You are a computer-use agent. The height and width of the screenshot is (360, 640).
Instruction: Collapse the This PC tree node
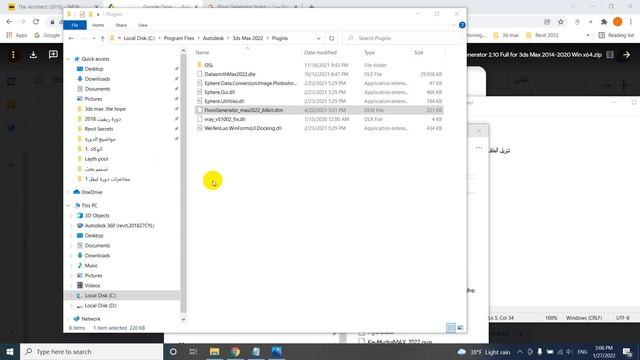[x=68, y=206]
